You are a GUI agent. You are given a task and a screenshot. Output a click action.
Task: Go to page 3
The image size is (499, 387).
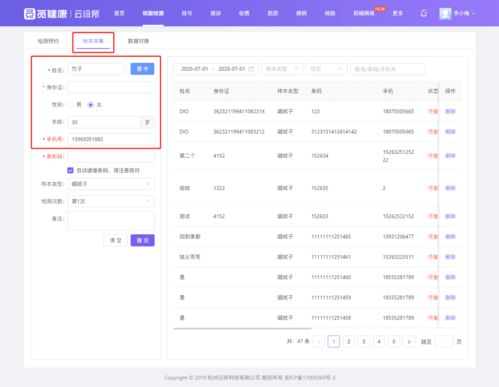click(364, 341)
